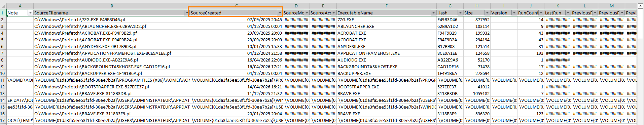Open the LastRun filter dropdown
644x125 pixels.
tap(568, 13)
